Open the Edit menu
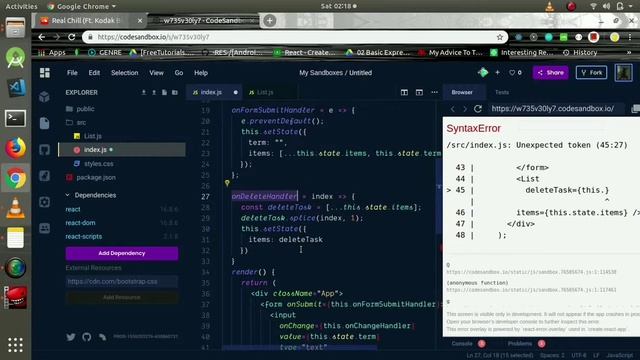 [94, 73]
